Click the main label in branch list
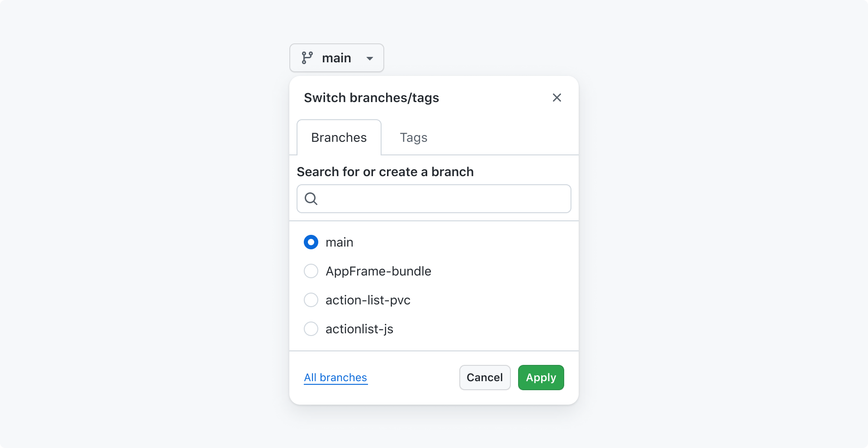Image resolution: width=868 pixels, height=448 pixels. [340, 242]
